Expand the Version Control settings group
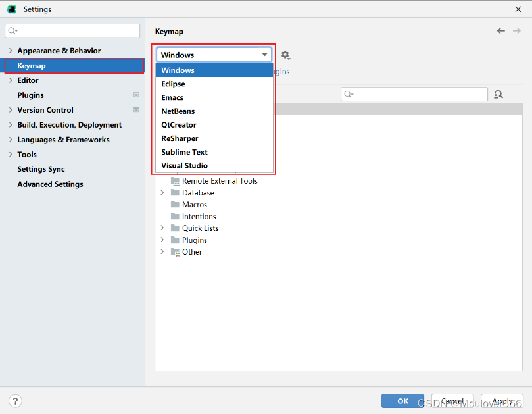The height and width of the screenshot is (414, 532). coord(11,110)
